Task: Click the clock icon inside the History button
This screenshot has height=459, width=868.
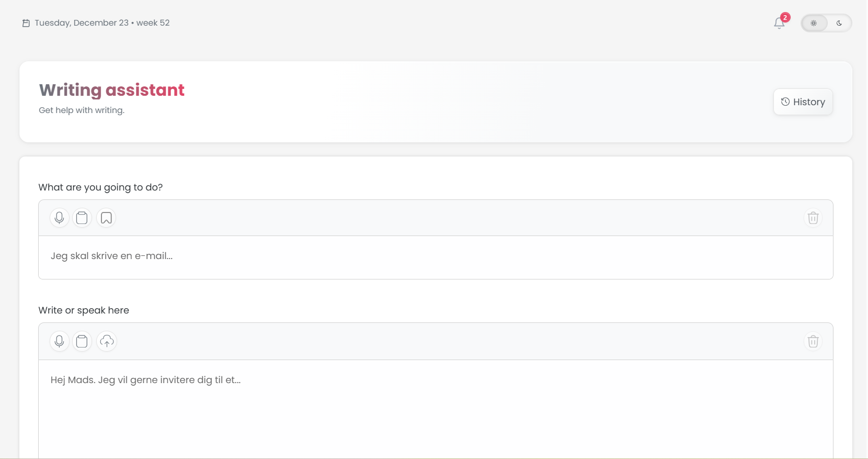Action: point(785,102)
